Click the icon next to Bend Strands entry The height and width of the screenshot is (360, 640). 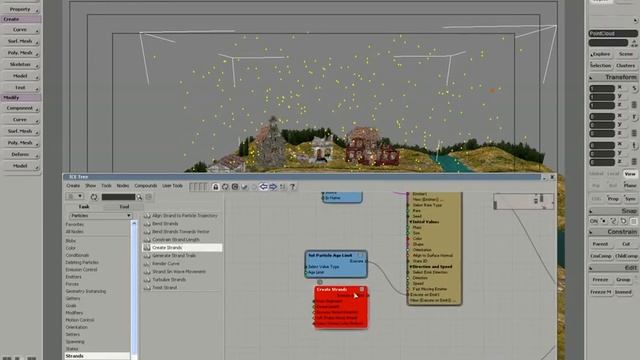coord(147,224)
